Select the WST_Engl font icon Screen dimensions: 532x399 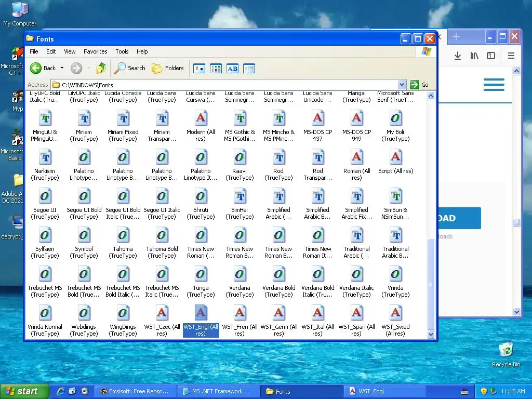click(201, 312)
